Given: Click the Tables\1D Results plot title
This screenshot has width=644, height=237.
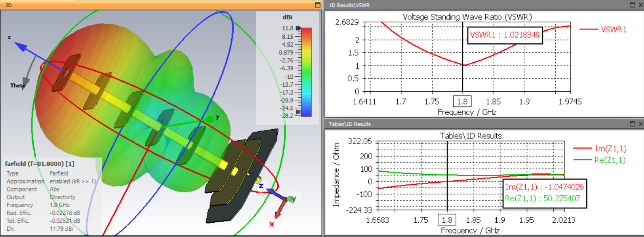Looking at the screenshot, I should (x=471, y=136).
